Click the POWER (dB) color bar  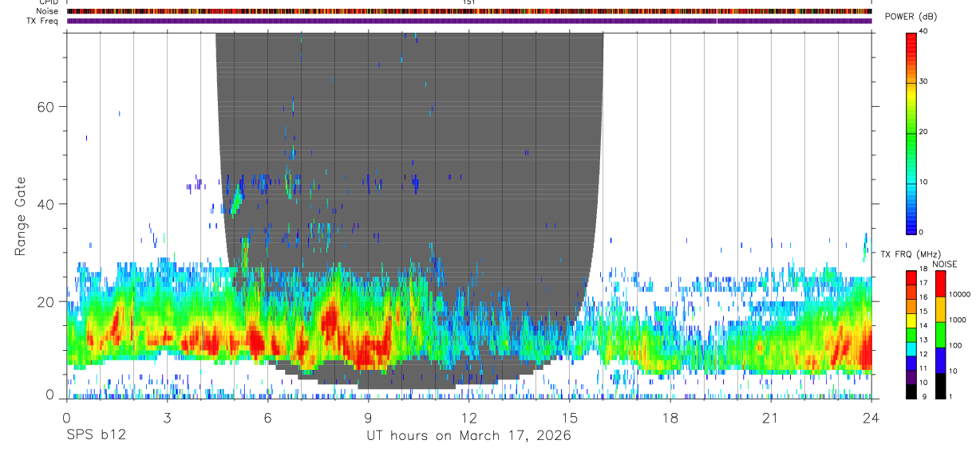(x=911, y=132)
